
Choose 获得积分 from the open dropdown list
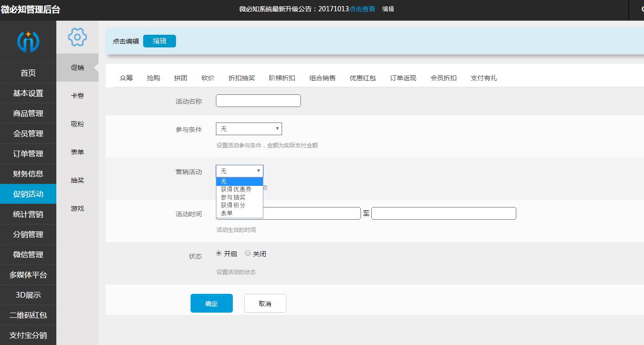233,205
